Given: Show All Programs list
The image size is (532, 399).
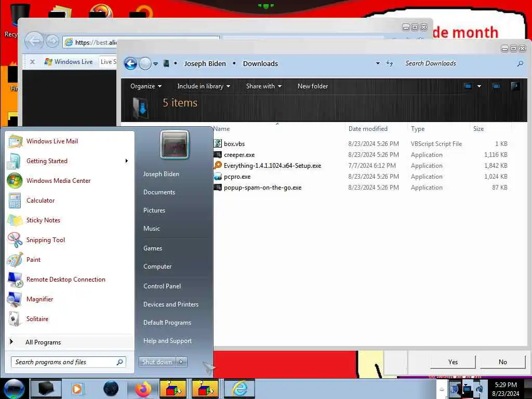Looking at the screenshot, I should coord(43,342).
